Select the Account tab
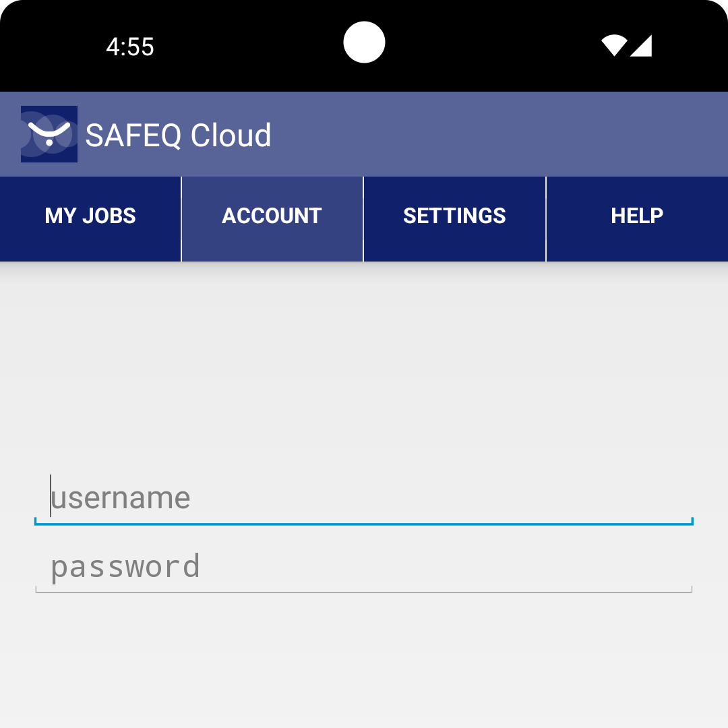 tap(272, 216)
